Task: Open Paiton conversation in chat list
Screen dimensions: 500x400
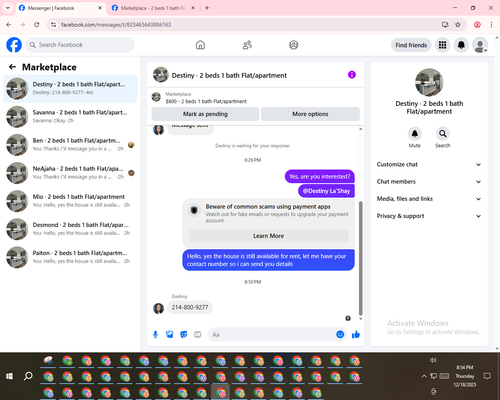Action: 70,257
